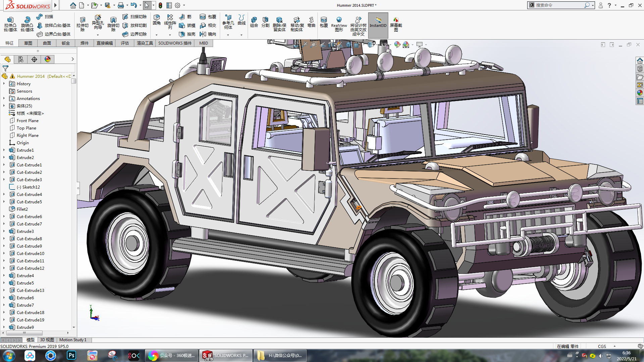Open the Curves tool dropdown arrow

point(242,35)
